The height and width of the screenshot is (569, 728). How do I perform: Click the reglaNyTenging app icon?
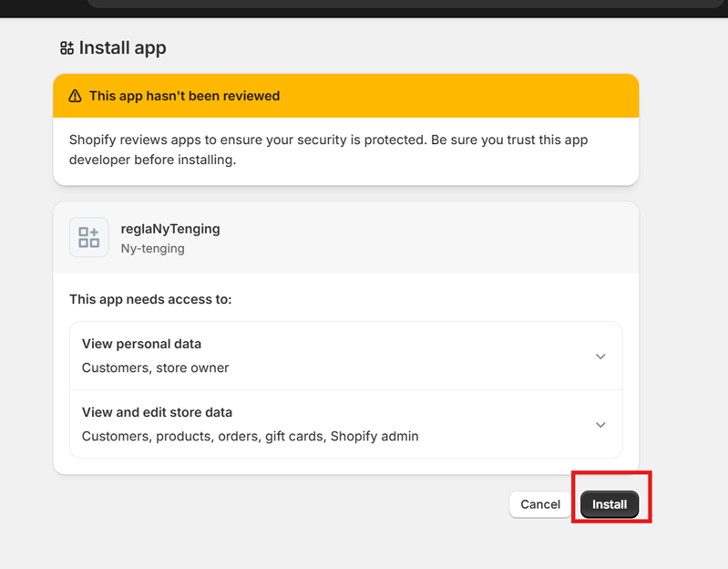[89, 238]
